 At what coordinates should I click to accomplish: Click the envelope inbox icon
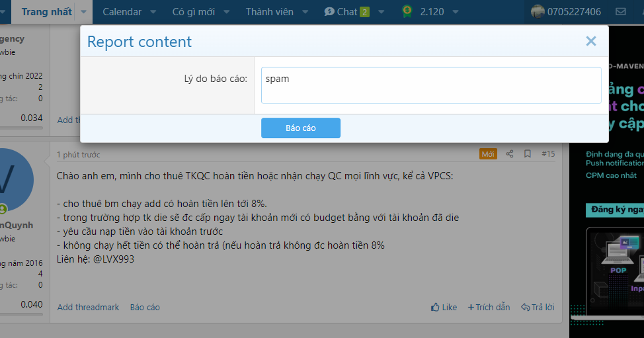point(620,11)
